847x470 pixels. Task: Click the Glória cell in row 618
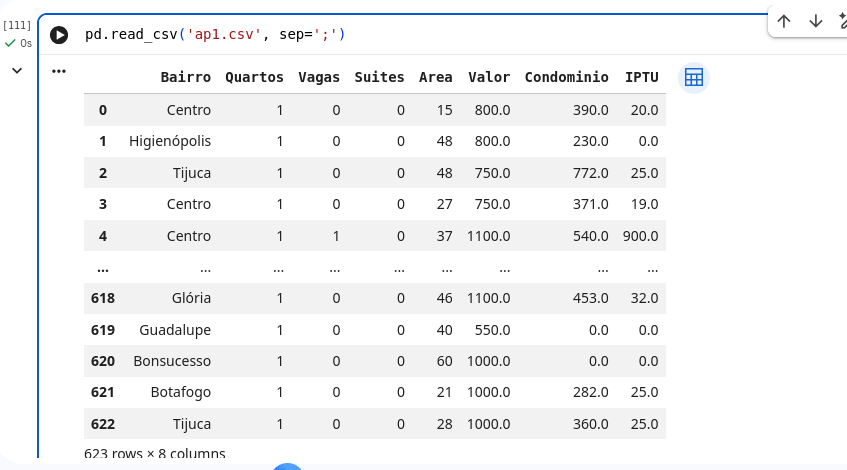click(191, 298)
